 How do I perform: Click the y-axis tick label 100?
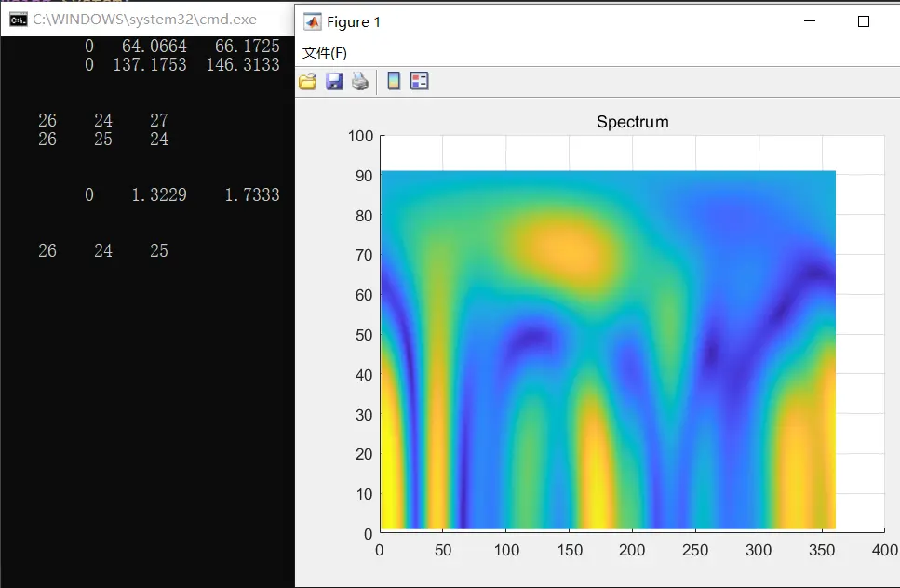click(360, 136)
